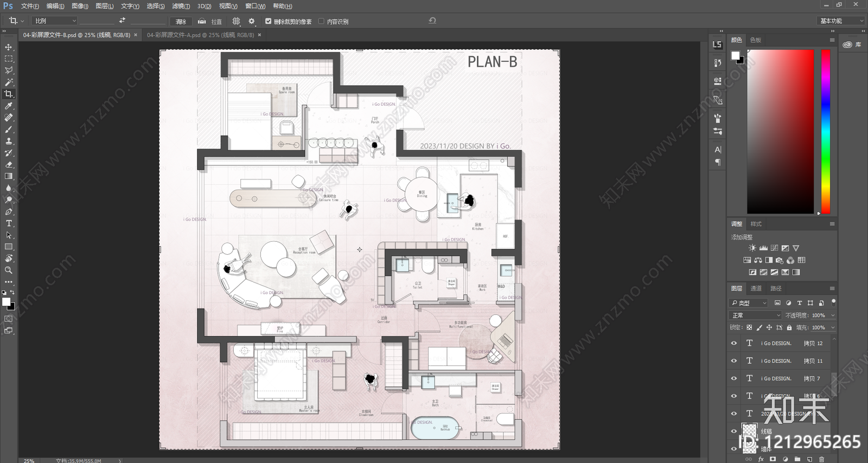Expand the 填充 fill dropdown arrow
This screenshot has width=868, height=463.
click(x=833, y=327)
